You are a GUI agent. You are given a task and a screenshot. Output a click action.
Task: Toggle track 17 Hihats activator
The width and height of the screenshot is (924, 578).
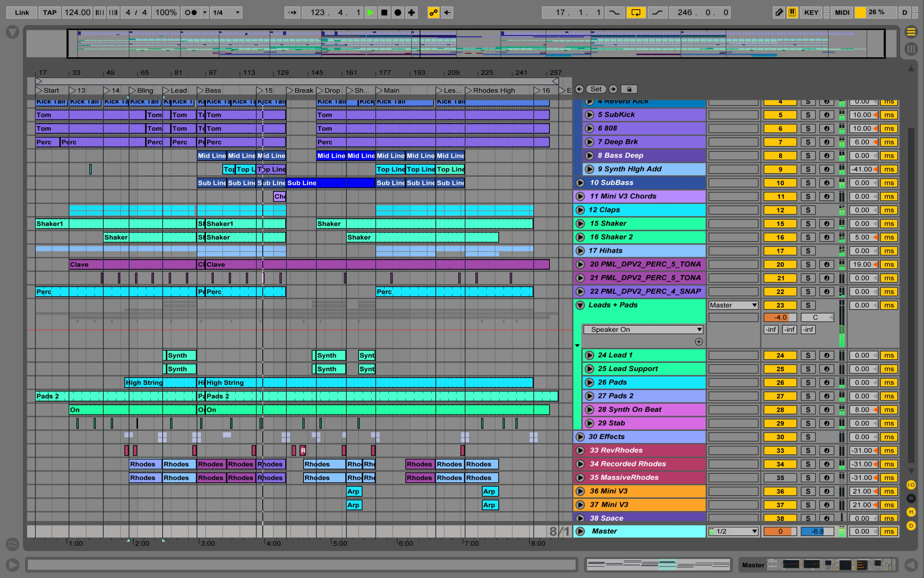coord(780,251)
